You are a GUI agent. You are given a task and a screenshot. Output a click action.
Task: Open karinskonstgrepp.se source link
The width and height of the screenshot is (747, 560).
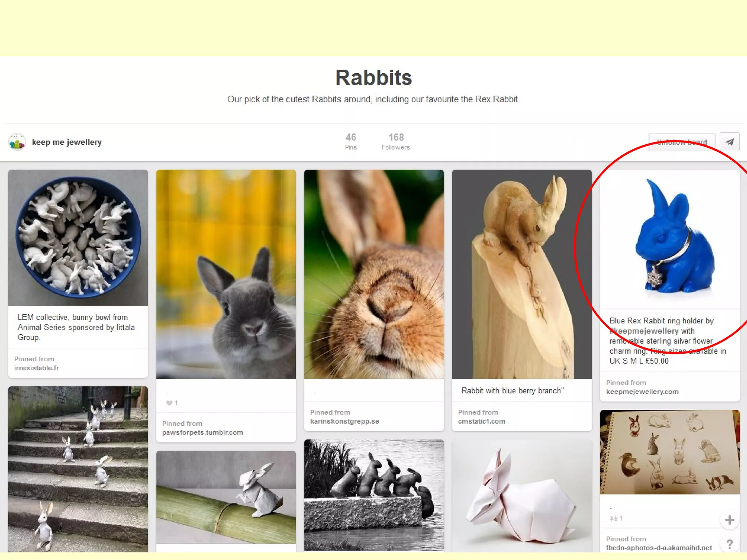[x=344, y=421]
